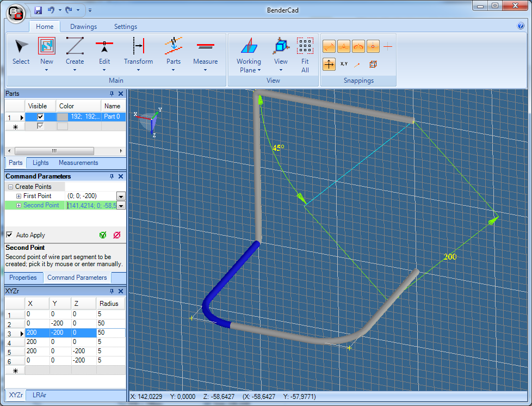Uncheck Visible checkbox for Part 0
532x406 pixels.
tap(40, 117)
